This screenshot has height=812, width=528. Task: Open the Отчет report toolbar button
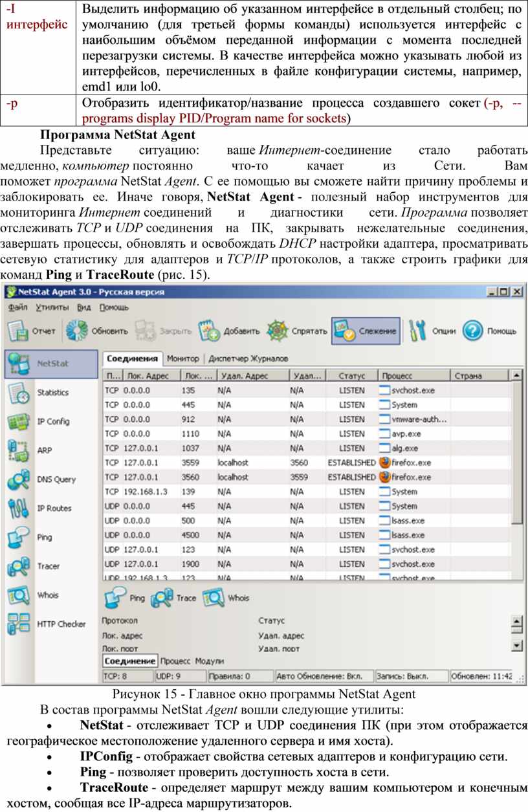(x=31, y=331)
